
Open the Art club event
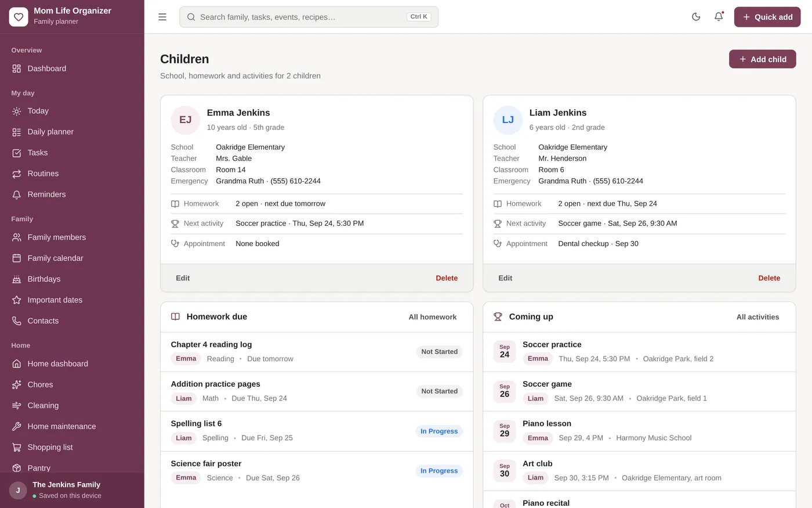click(639, 471)
